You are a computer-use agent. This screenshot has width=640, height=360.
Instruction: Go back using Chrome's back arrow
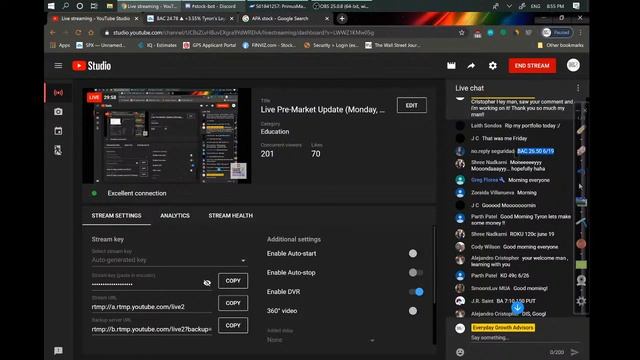pos(53,33)
